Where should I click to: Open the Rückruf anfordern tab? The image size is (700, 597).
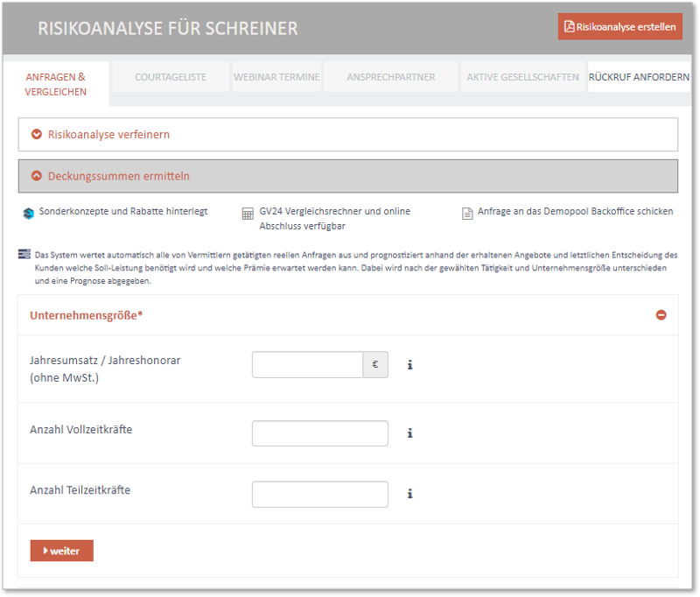pyautogui.click(x=640, y=77)
